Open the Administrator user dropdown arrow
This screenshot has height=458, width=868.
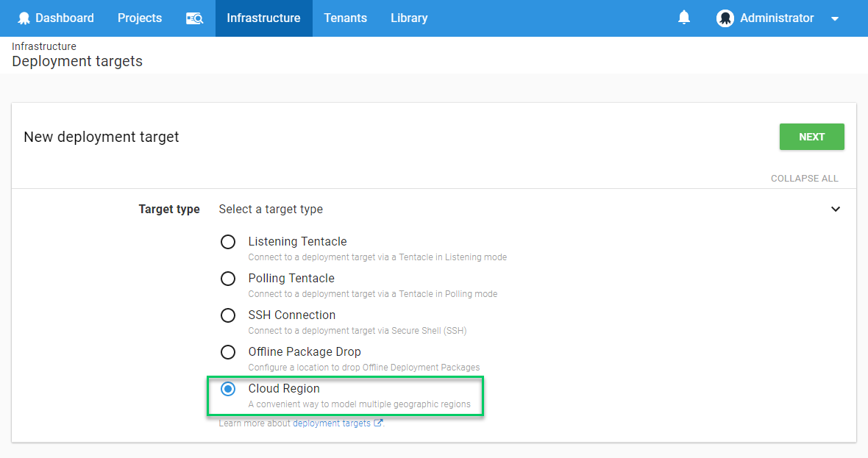pyautogui.click(x=835, y=19)
